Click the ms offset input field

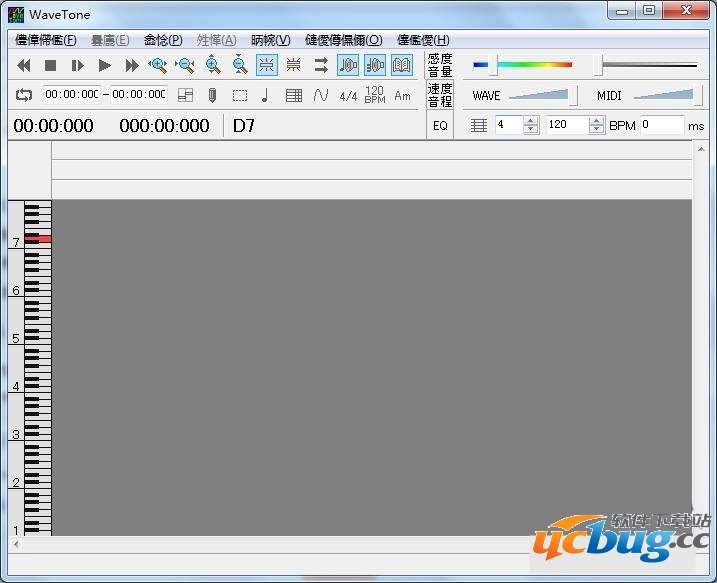pyautogui.click(x=662, y=125)
